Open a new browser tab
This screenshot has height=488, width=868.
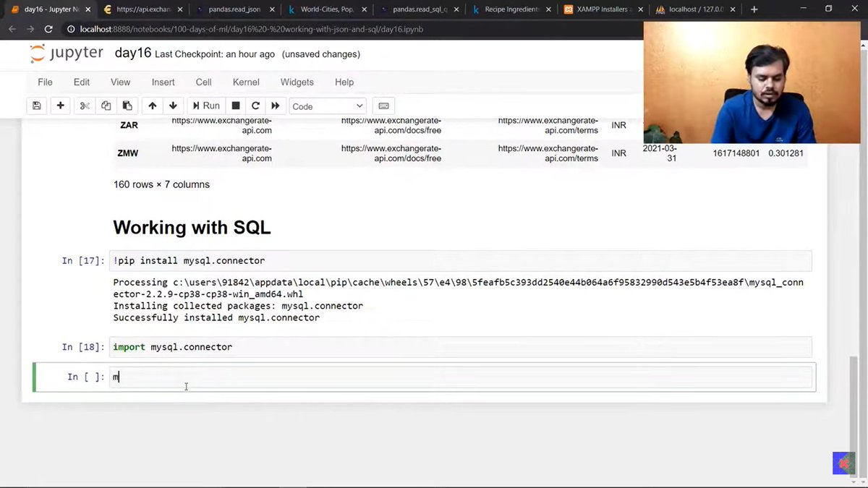[754, 9]
